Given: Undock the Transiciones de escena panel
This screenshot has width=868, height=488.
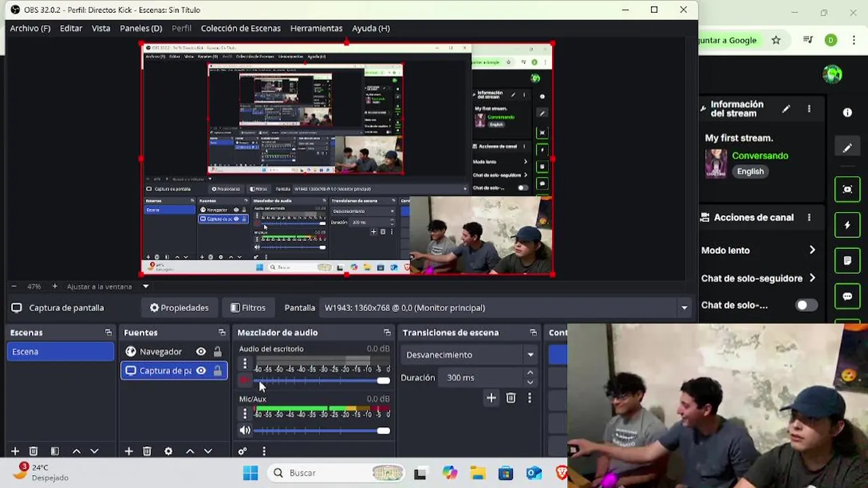Looking at the screenshot, I should click(x=533, y=333).
